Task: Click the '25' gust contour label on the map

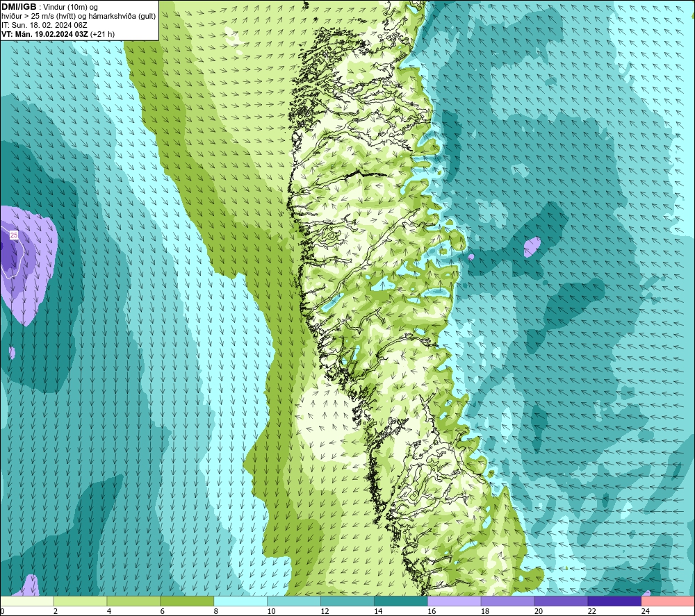Action: coord(14,235)
